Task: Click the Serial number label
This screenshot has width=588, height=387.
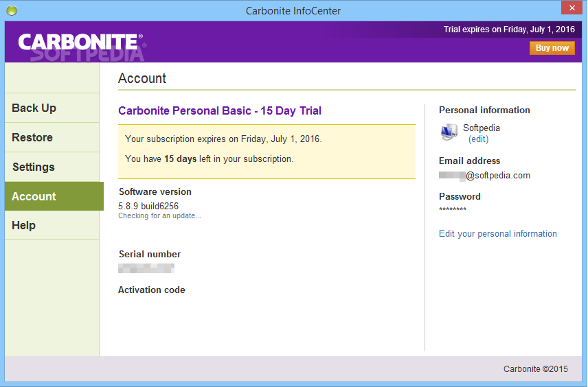Action: 150,255
